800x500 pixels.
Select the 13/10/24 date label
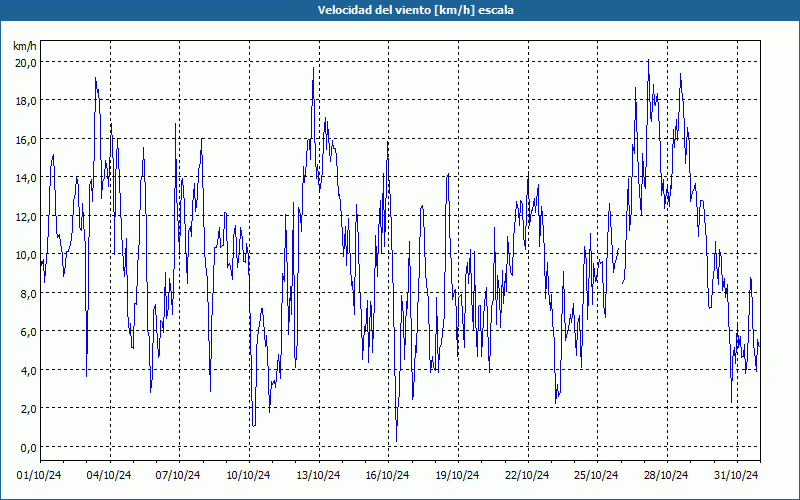(318, 476)
